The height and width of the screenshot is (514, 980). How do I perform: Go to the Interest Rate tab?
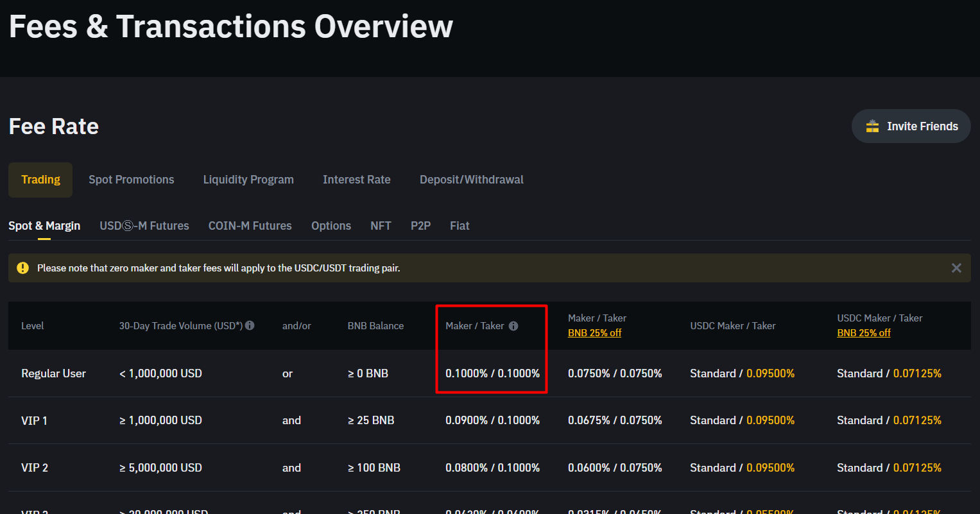pos(357,180)
